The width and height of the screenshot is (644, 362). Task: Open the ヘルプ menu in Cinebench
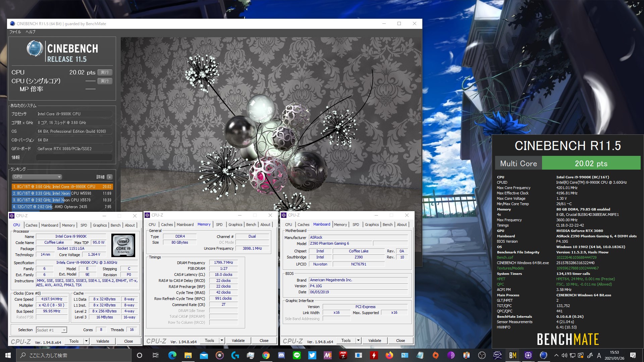(31, 32)
